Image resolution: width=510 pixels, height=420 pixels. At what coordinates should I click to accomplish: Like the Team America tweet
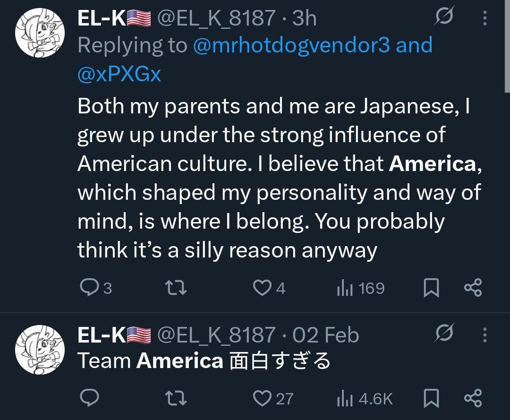262,398
